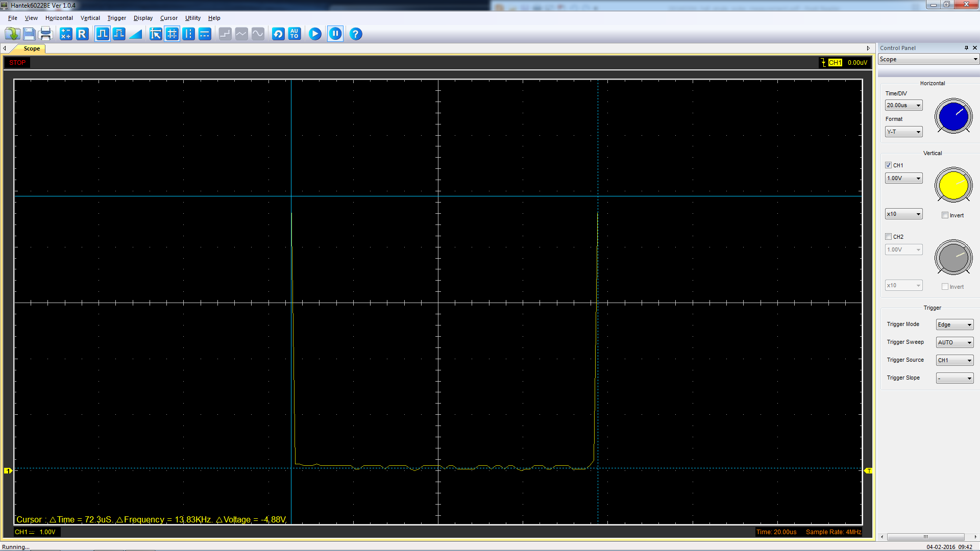
Task: Click the Save waveform toolbar icon
Action: (29, 34)
